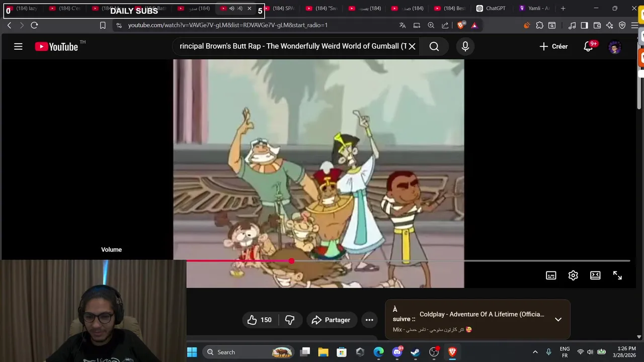Screen dimensions: 644x362
Task: Open Microsoft Edge from the taskbar
Action: [378, 352]
